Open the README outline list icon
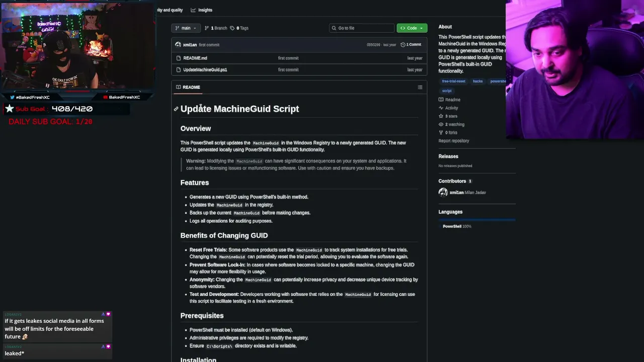The image size is (644, 362). pos(420,87)
